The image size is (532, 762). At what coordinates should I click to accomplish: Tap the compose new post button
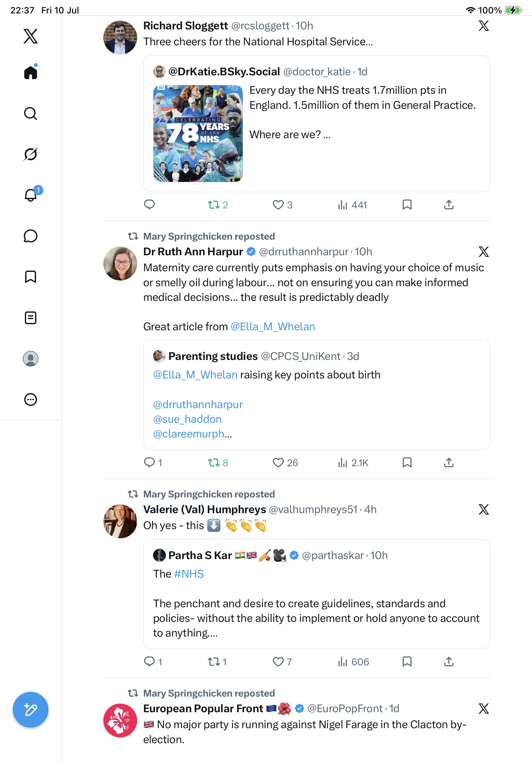click(31, 710)
